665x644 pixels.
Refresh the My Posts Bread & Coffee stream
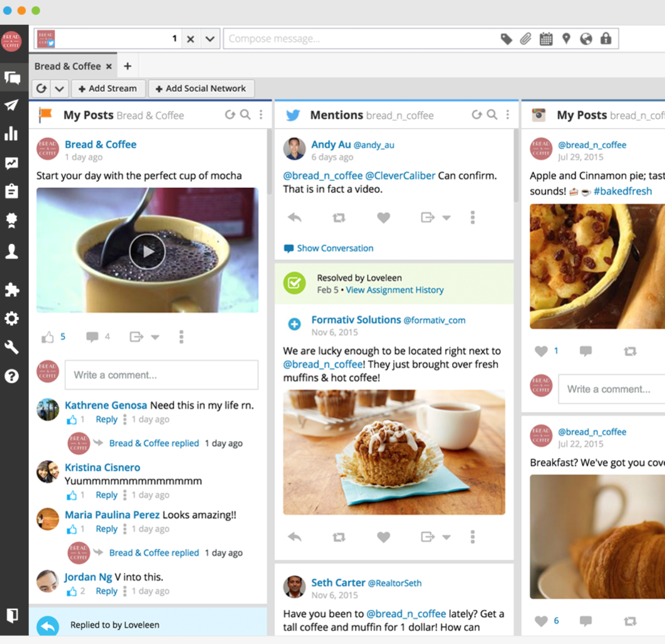(230, 115)
